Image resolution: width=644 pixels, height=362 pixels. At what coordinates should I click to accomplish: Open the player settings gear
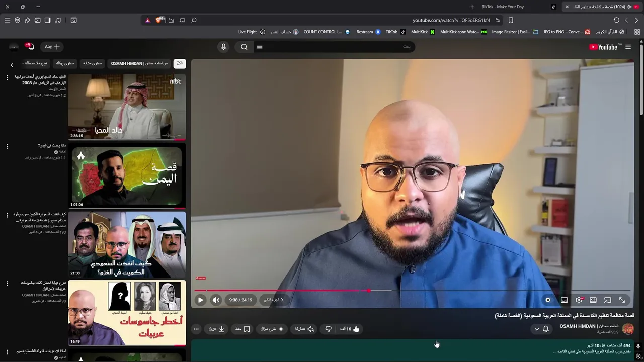click(x=579, y=300)
